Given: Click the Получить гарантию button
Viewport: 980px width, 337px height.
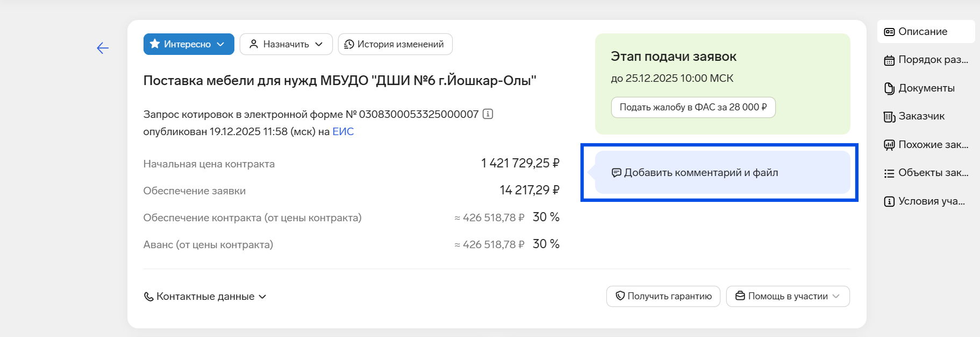Looking at the screenshot, I should pyautogui.click(x=663, y=297).
